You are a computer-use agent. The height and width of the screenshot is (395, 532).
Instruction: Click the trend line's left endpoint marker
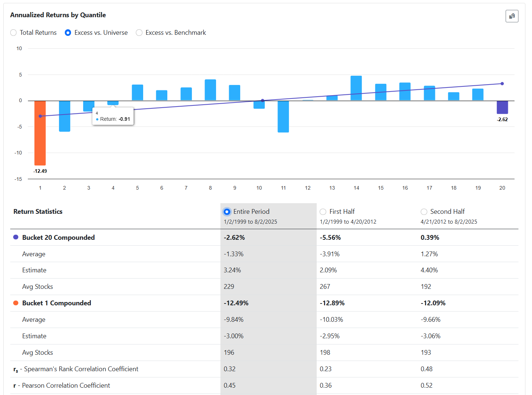tap(40, 116)
